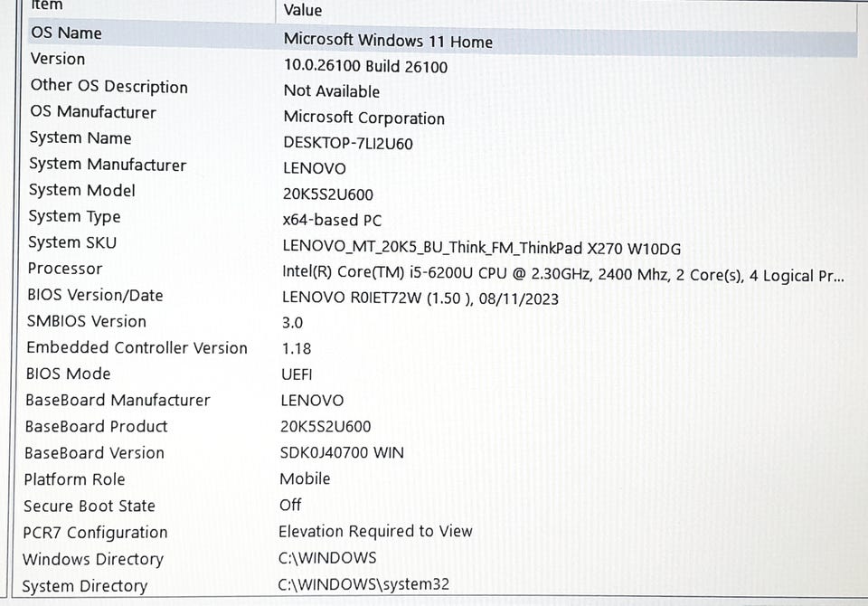The image size is (868, 606).
Task: Click the Intel Core i5-6200U processor value
Action: click(x=563, y=274)
